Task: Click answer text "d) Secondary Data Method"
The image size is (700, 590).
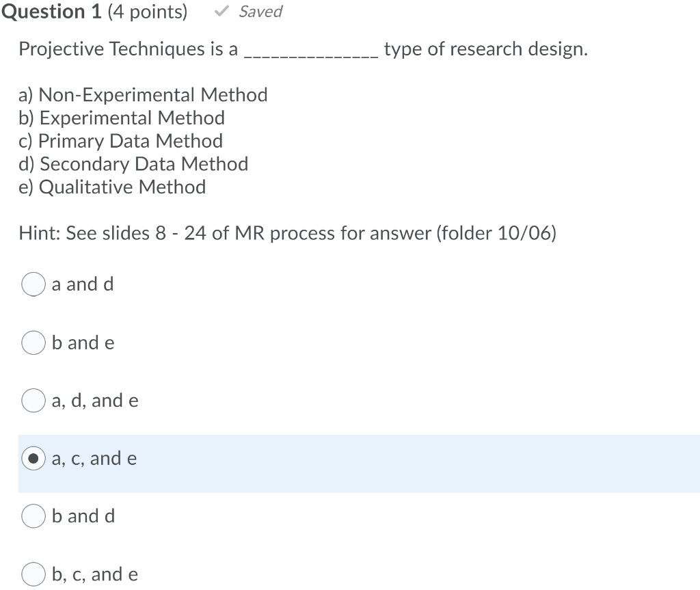Action: click(133, 163)
